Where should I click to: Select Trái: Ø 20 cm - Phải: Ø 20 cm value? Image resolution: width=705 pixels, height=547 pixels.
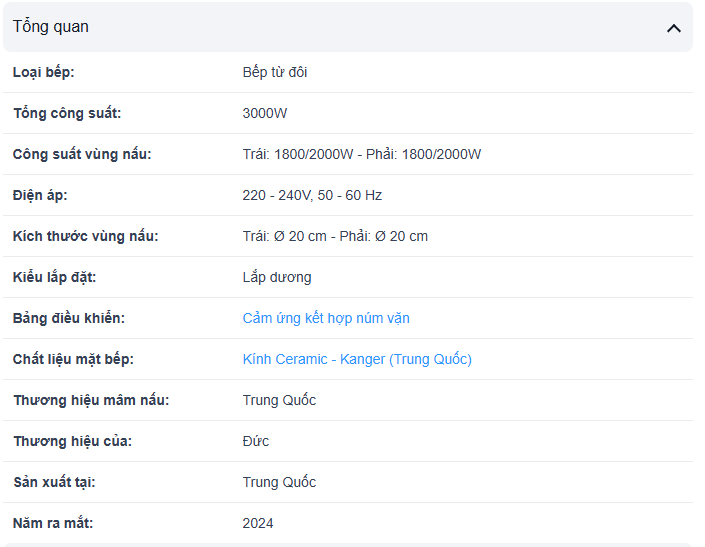tap(335, 236)
